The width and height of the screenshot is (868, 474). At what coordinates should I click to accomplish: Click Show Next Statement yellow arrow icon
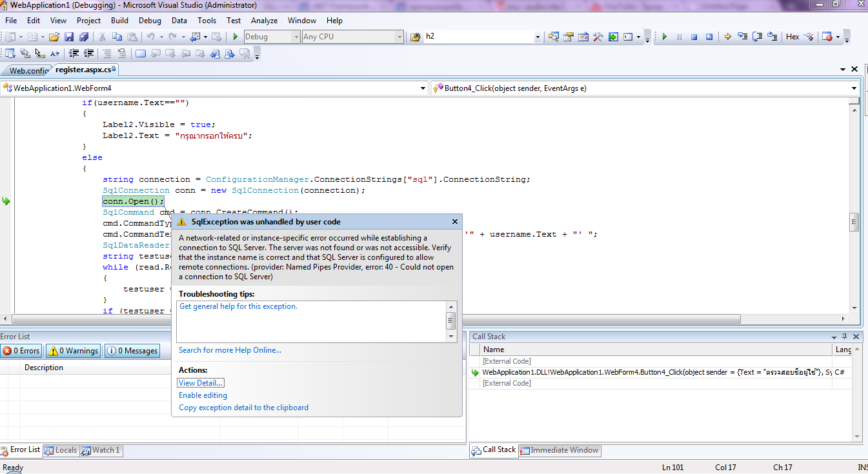click(x=727, y=37)
